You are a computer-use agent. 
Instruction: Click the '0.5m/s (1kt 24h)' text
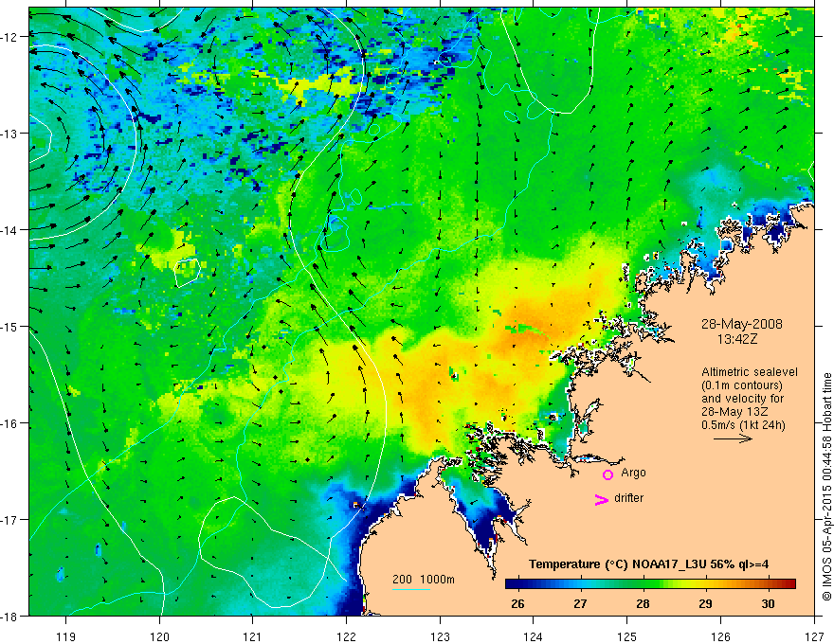[743, 425]
